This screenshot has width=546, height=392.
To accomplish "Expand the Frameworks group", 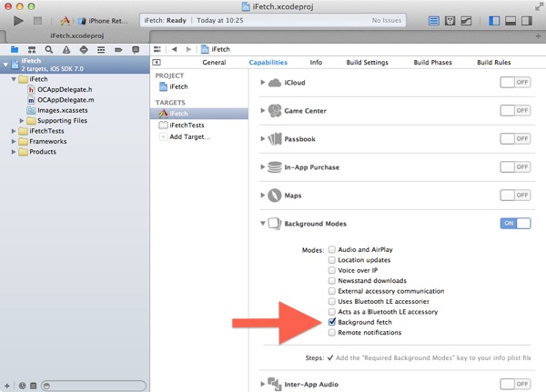I will coord(14,141).
